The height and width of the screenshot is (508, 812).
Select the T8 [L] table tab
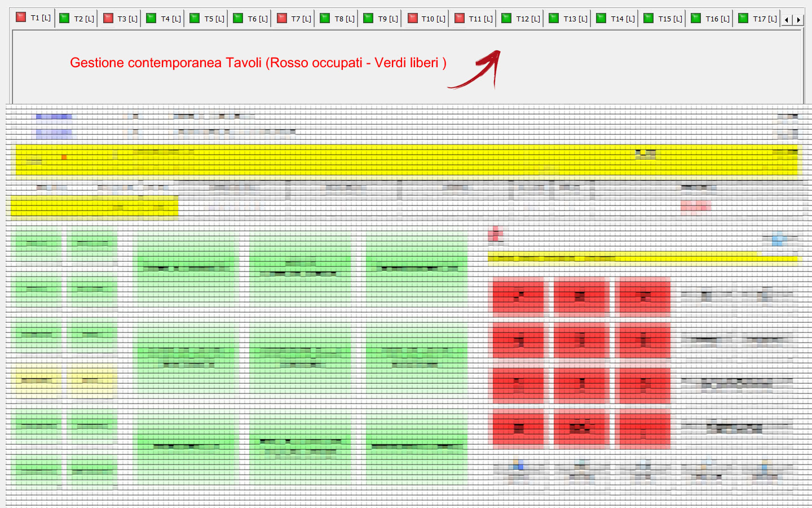(x=344, y=19)
